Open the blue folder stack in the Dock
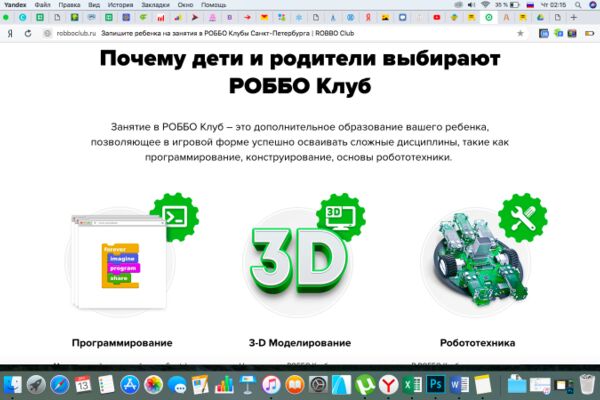This screenshot has width=600, height=400. click(x=517, y=384)
